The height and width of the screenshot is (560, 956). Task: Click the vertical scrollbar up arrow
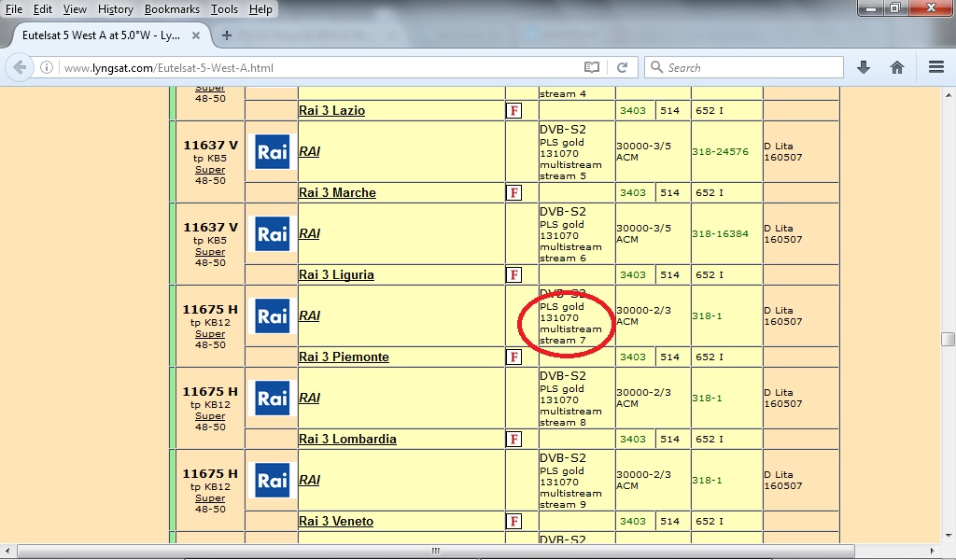pos(948,95)
